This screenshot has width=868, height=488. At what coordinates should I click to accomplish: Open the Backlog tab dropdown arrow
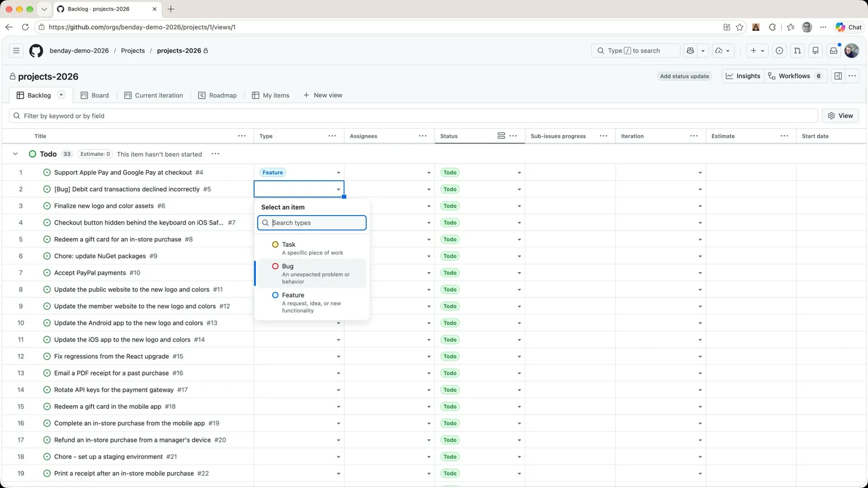tap(61, 95)
